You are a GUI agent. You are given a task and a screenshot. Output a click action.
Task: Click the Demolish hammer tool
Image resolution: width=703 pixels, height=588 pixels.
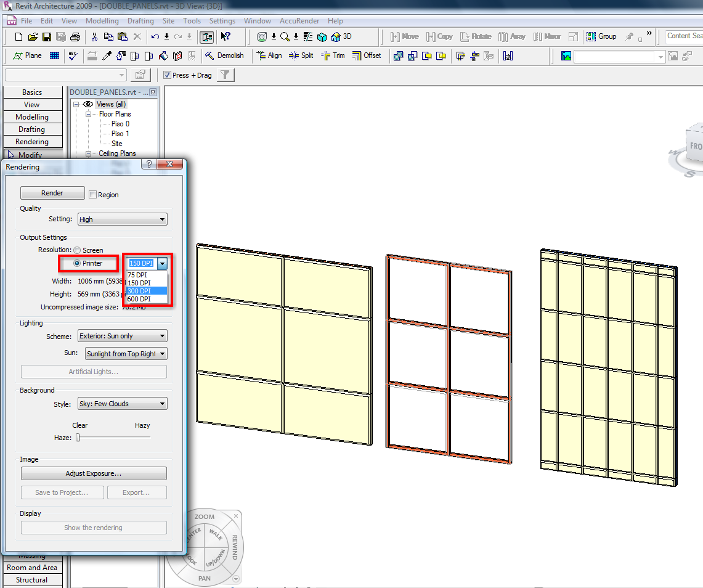[x=225, y=55]
